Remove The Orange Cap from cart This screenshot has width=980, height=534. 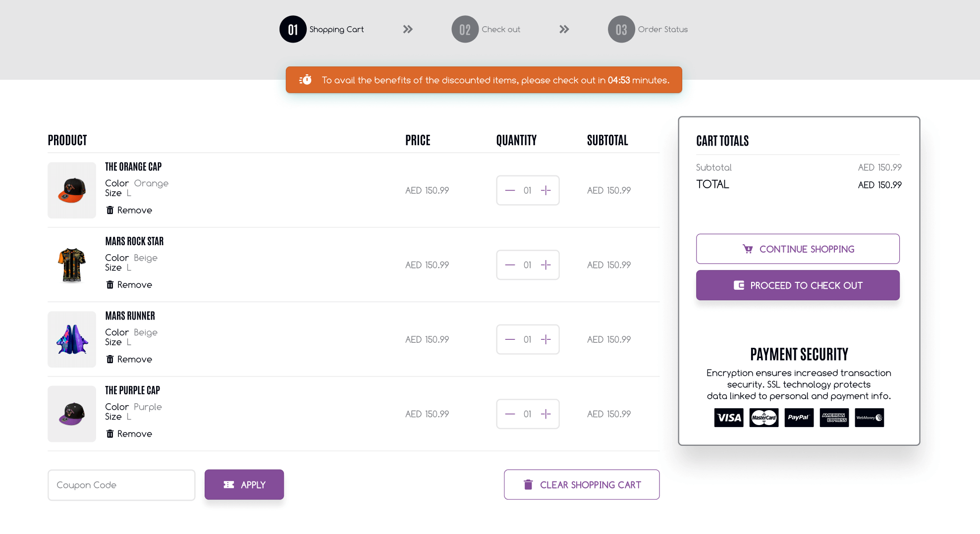(x=129, y=210)
